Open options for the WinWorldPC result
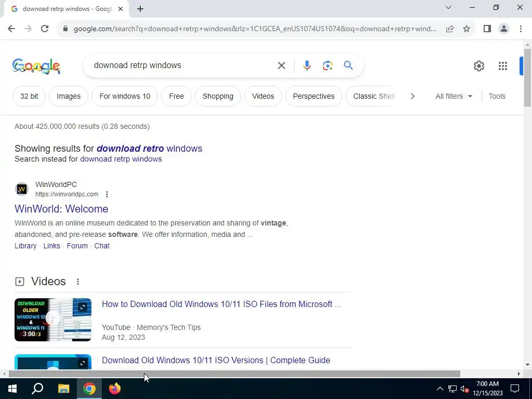The image size is (532, 399). click(107, 194)
